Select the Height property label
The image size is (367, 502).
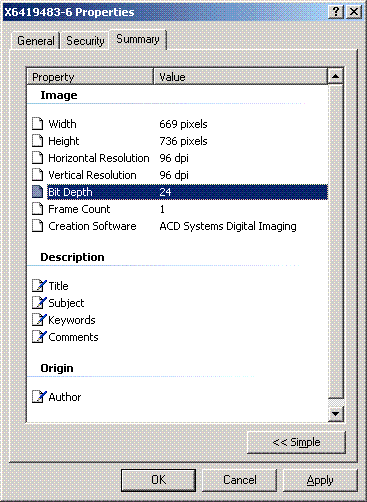64,141
